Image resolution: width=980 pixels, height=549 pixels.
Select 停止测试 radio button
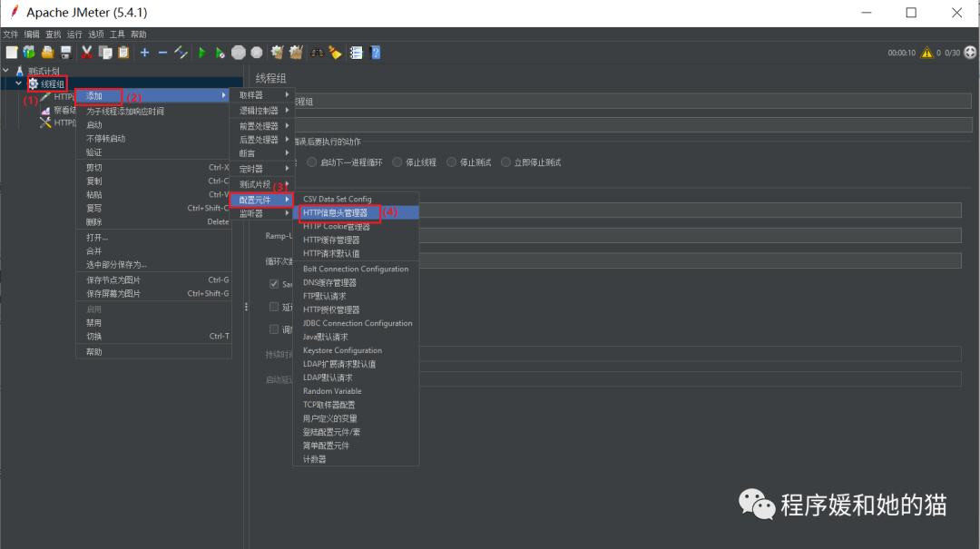coord(451,162)
